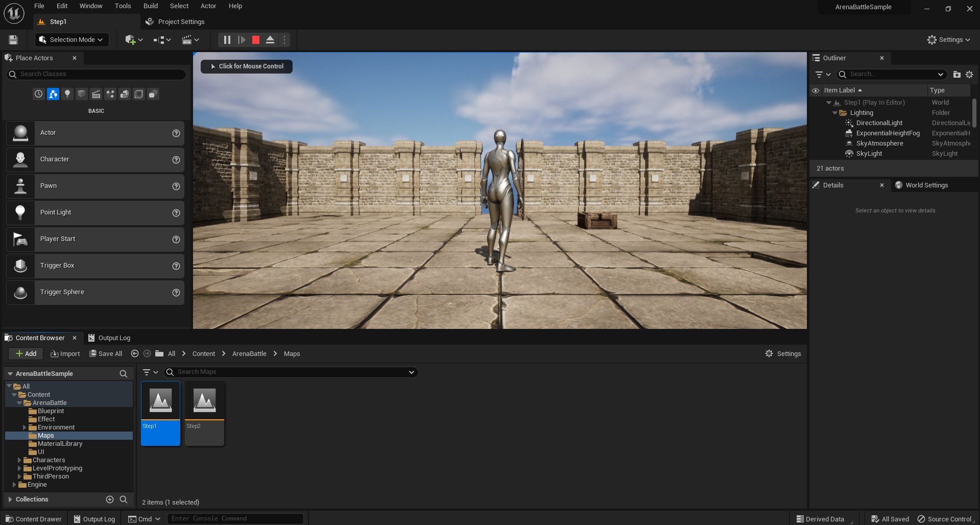Expand the Characters folder in the tree
The height and width of the screenshot is (525, 980).
[x=19, y=460]
